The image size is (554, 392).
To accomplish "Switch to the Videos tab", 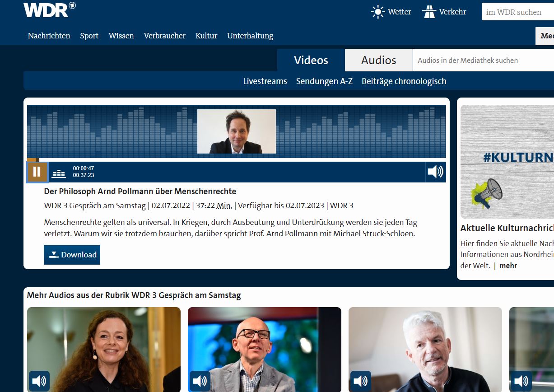I will (311, 60).
